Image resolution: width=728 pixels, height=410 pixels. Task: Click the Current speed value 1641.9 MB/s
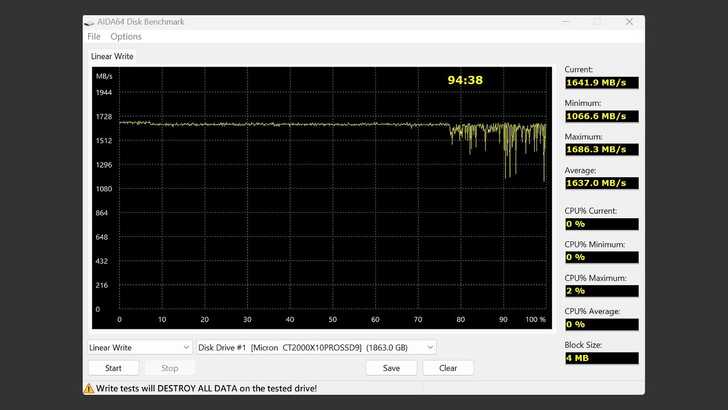point(601,82)
